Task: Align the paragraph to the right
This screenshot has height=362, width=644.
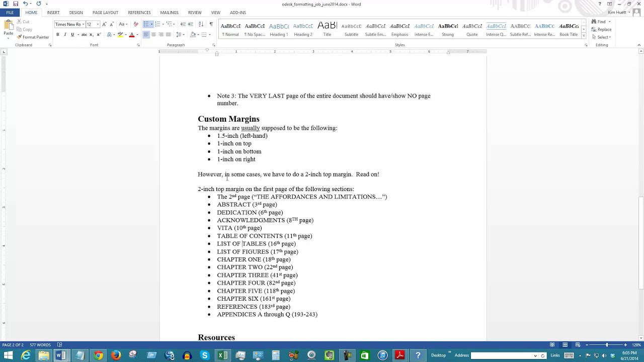Action: point(160,35)
